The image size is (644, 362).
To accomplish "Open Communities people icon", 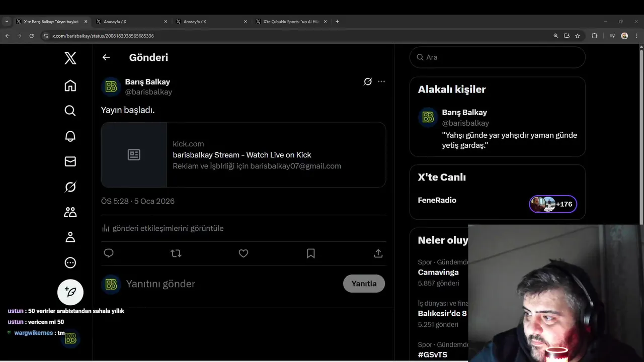I will tap(70, 212).
